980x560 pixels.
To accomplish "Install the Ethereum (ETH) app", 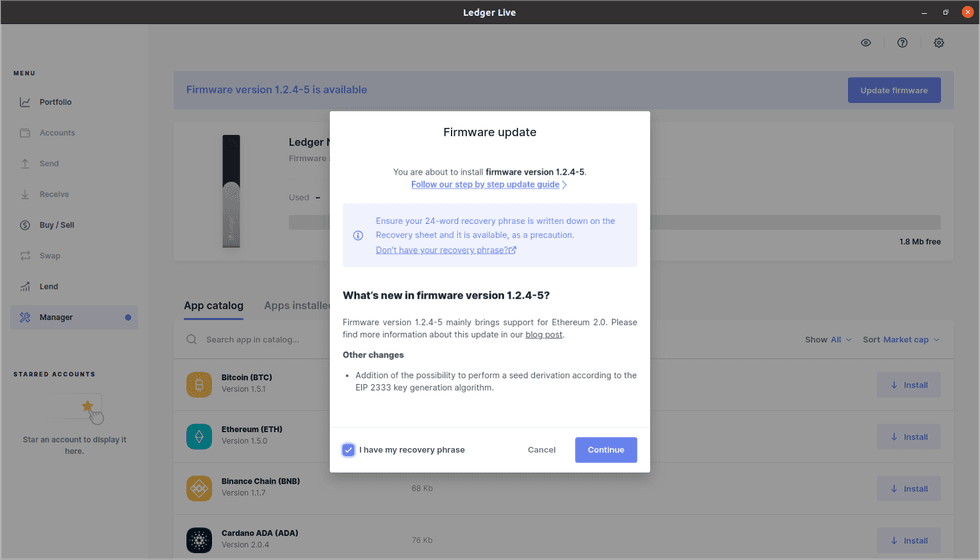I will pos(909,437).
